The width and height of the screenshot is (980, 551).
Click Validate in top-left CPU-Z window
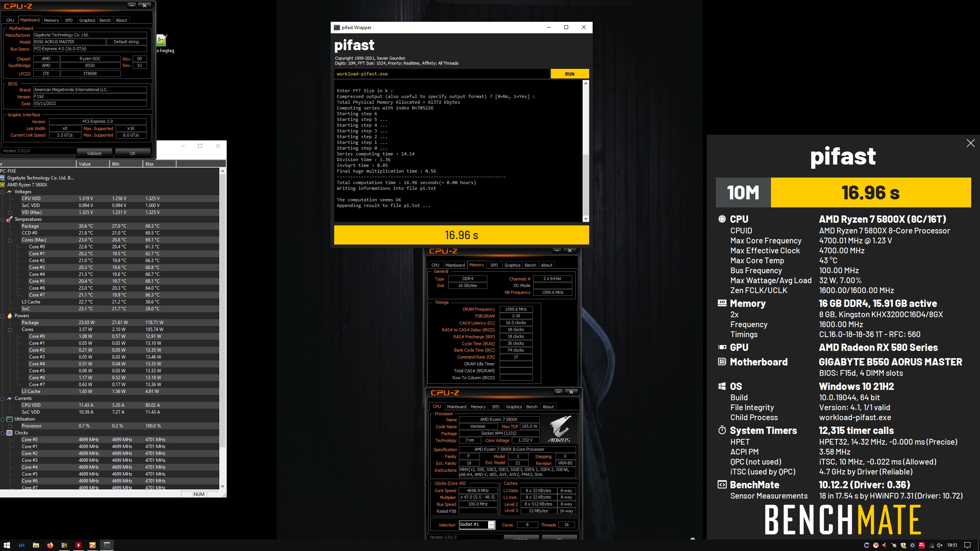coord(94,153)
